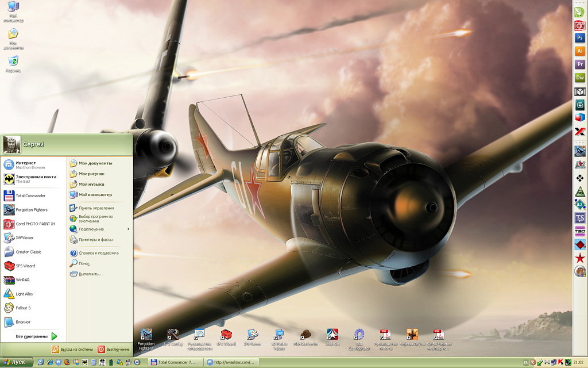Expand the Подключение submenu arrow
Viewport: 588px width, 368px height.
click(x=128, y=229)
